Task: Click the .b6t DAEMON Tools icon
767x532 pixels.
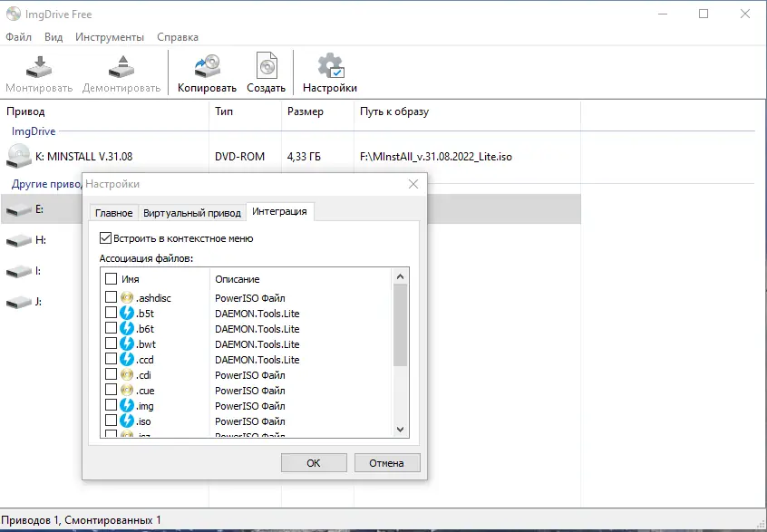Action: pyautogui.click(x=127, y=328)
